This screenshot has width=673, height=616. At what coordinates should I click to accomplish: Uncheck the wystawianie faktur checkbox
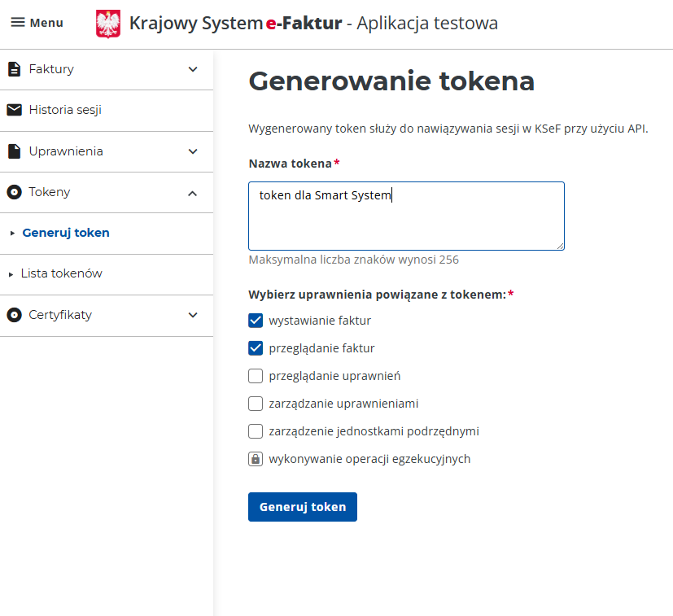click(x=256, y=321)
